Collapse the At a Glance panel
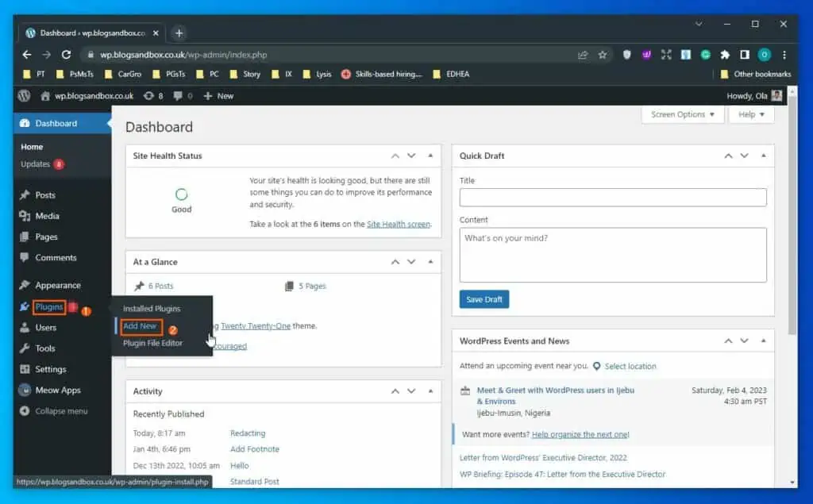The width and height of the screenshot is (813, 504). pyautogui.click(x=430, y=262)
